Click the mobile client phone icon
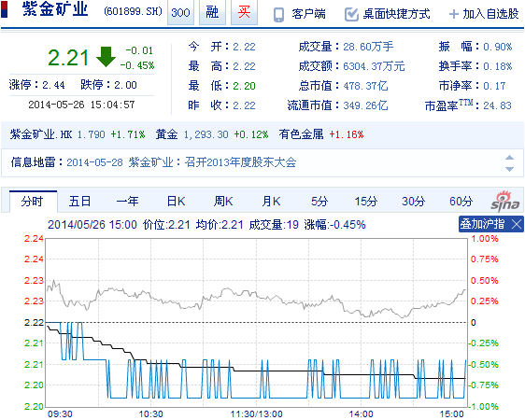 [x=278, y=14]
